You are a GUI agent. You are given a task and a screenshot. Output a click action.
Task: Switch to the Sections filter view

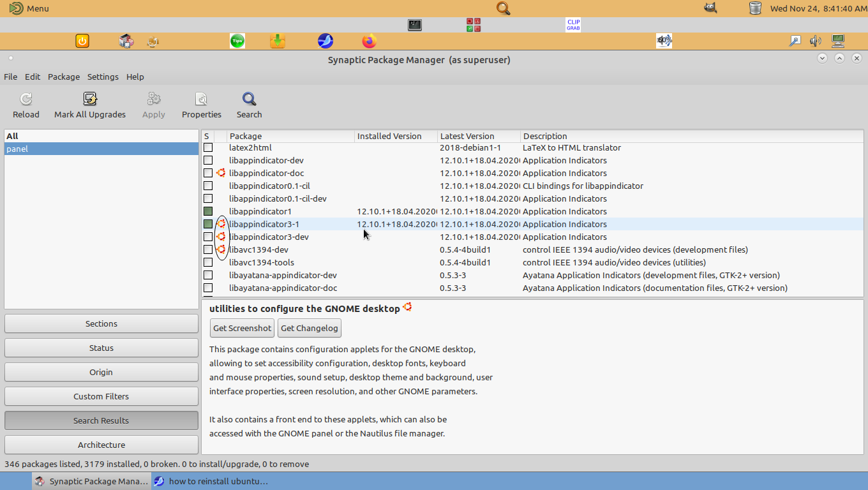click(x=101, y=323)
